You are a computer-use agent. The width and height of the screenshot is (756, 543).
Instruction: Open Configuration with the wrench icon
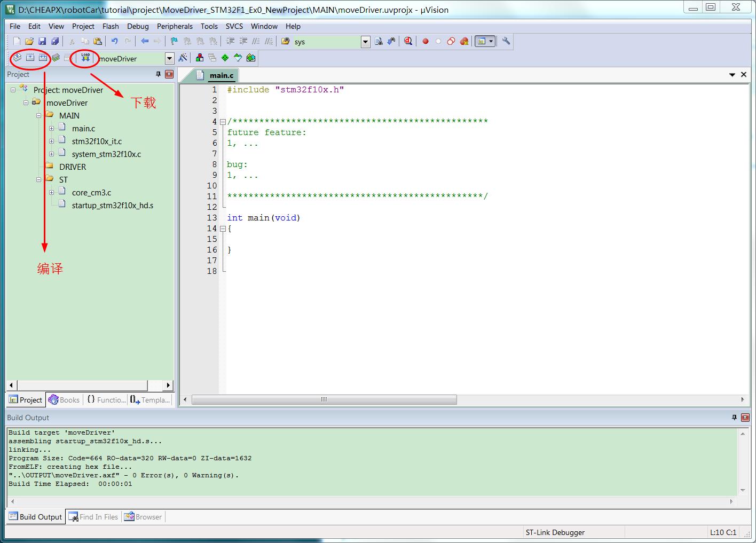click(506, 41)
